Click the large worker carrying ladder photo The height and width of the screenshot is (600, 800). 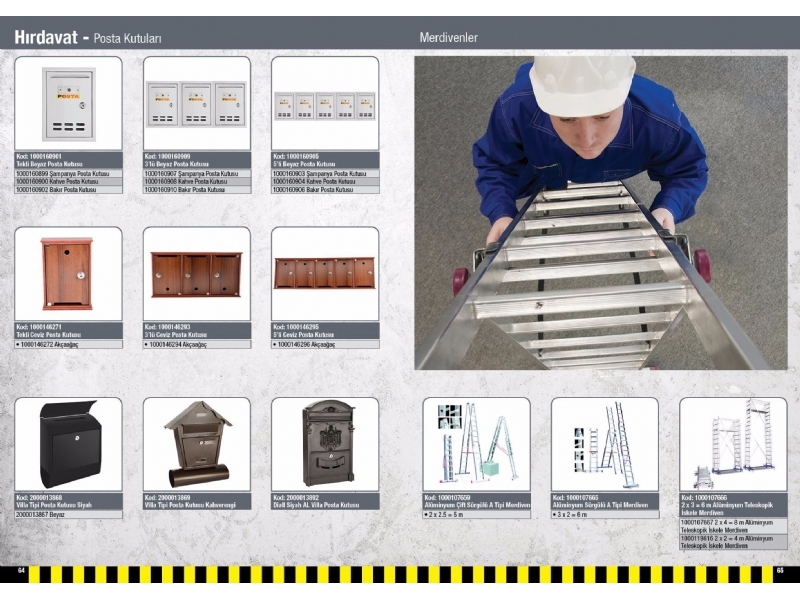pos(600,212)
